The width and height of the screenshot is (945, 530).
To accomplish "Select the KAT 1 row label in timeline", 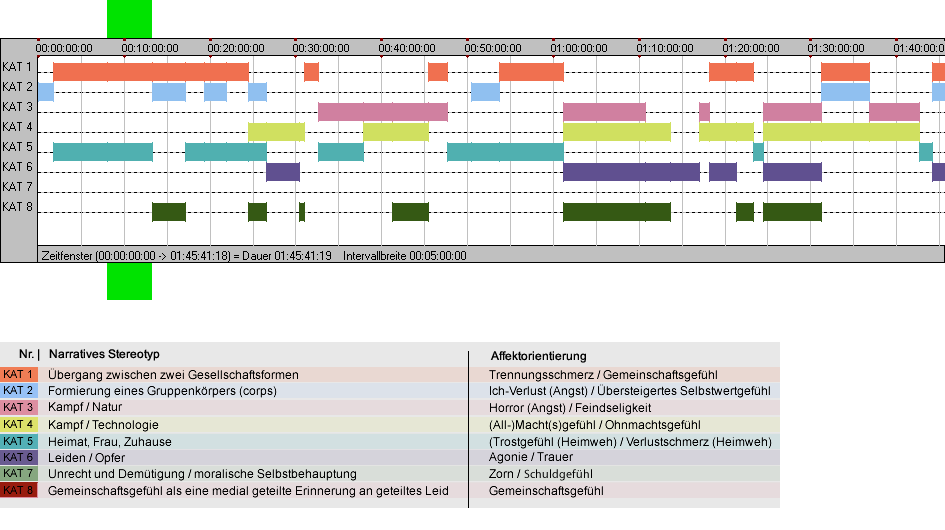I will [17, 67].
